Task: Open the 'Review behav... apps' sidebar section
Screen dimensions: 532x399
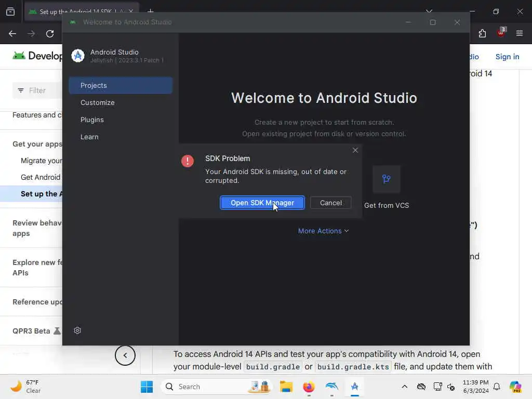Action: click(37, 228)
